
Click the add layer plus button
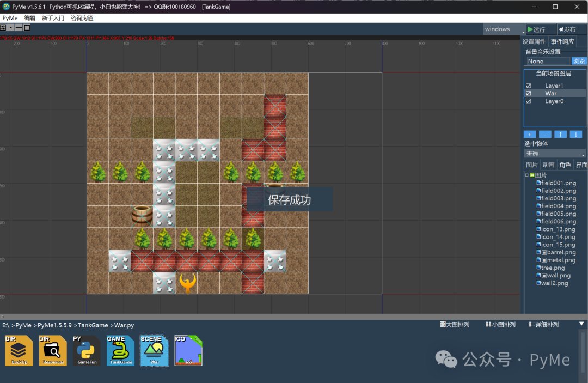(x=530, y=134)
